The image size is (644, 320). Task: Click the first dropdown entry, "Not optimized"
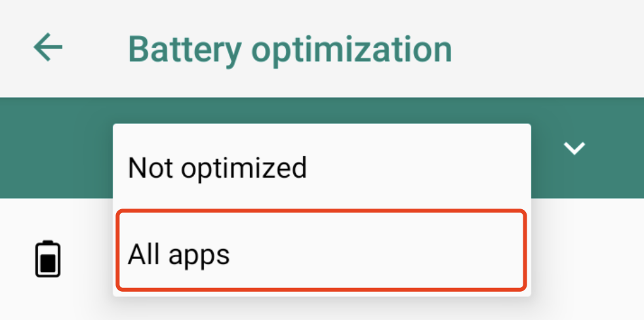click(217, 168)
